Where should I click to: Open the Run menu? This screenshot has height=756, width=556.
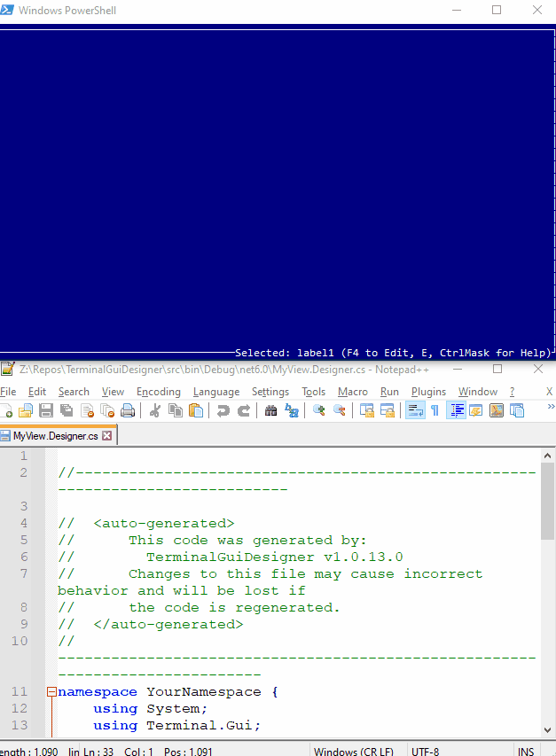click(389, 392)
